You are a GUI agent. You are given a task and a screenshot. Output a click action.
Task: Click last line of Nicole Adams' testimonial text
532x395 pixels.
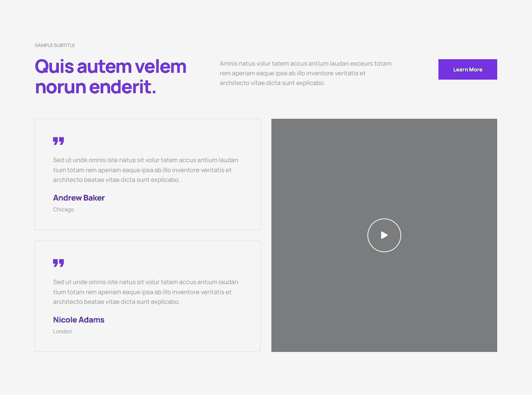[116, 302]
